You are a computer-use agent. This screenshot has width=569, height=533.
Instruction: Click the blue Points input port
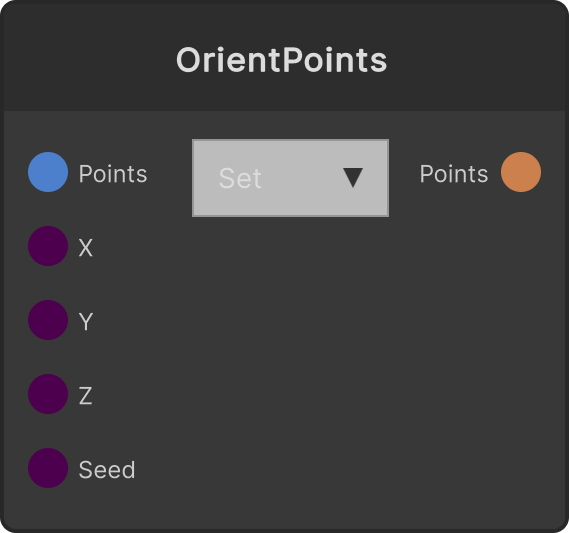pyautogui.click(x=48, y=172)
